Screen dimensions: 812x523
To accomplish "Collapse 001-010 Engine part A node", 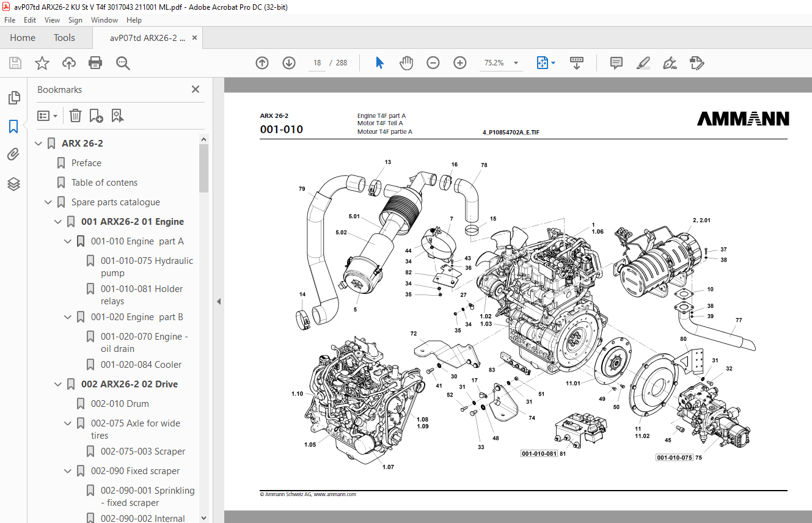I will [x=68, y=241].
